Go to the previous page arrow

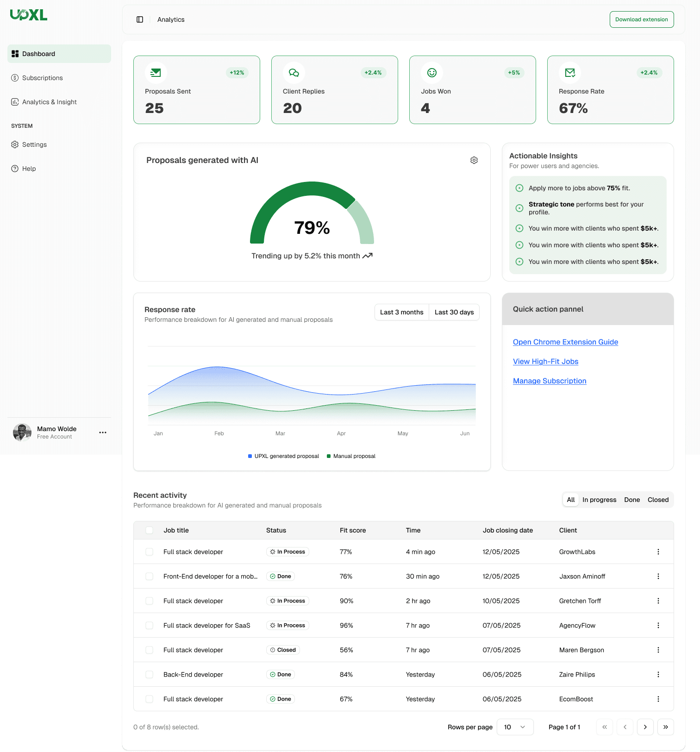click(625, 727)
